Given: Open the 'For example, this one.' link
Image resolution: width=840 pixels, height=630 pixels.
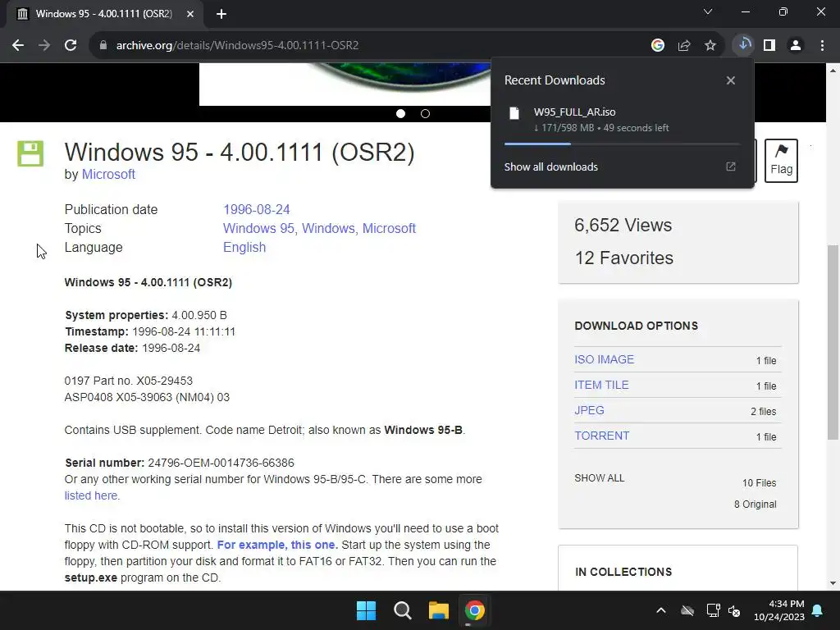Looking at the screenshot, I should [x=277, y=545].
